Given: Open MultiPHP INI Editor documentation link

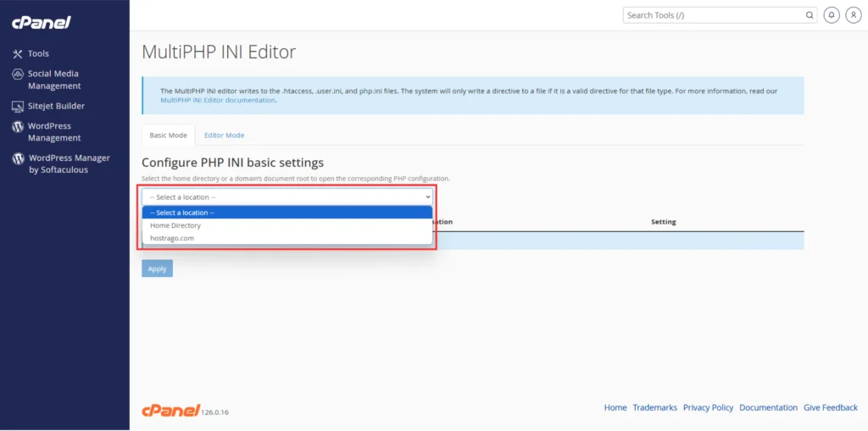Looking at the screenshot, I should [x=218, y=100].
